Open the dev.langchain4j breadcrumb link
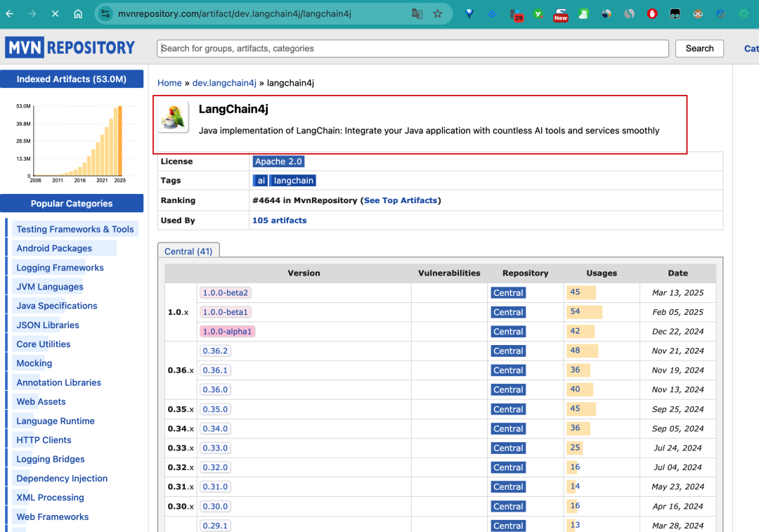 tap(223, 83)
